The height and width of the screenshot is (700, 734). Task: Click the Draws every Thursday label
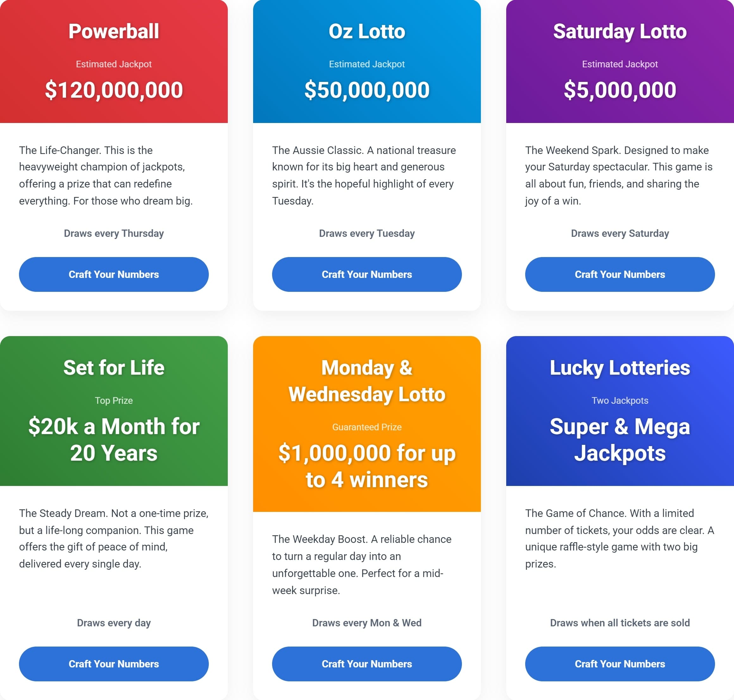(x=114, y=233)
